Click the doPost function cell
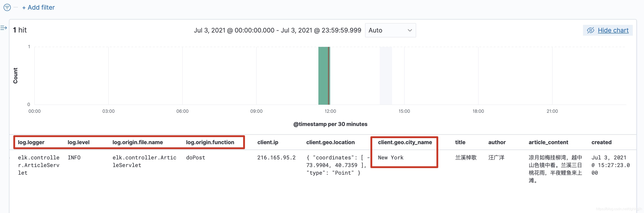Image resolution: width=644 pixels, height=213 pixels. 196,157
